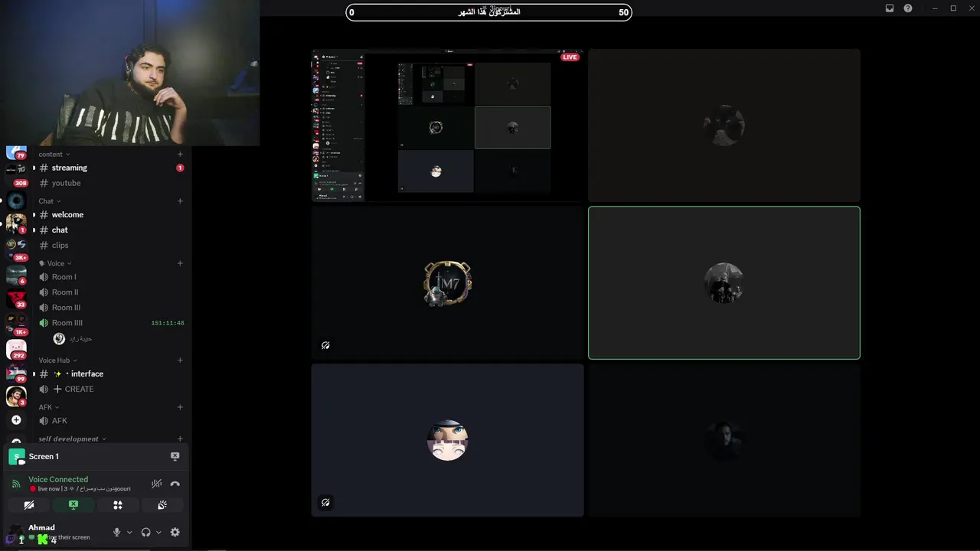
Task: Open the server icon with the 1K+ badge
Action: 16,324
